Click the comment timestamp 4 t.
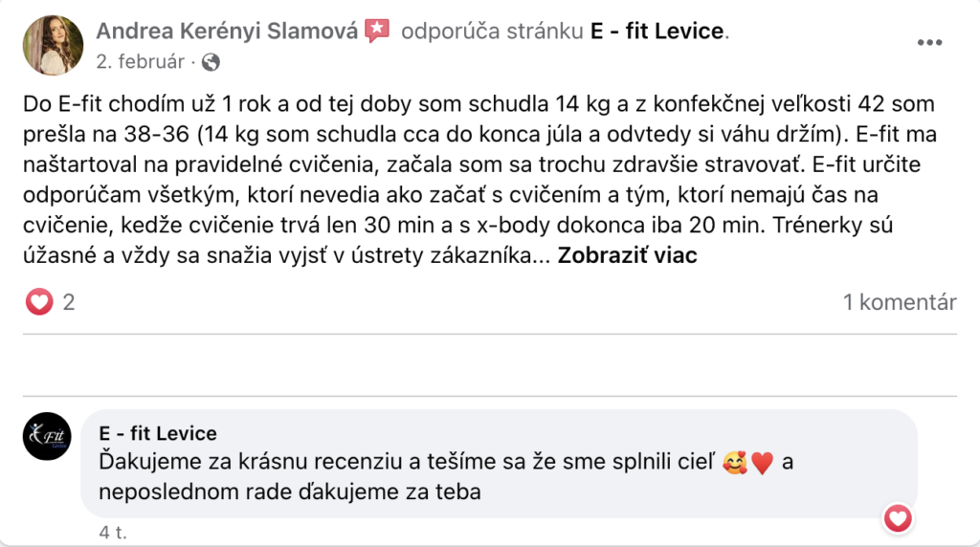980x547 pixels. pos(112,532)
